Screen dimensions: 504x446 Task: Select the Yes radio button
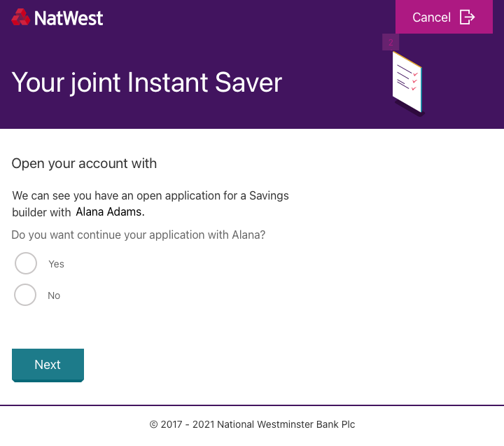(26, 263)
